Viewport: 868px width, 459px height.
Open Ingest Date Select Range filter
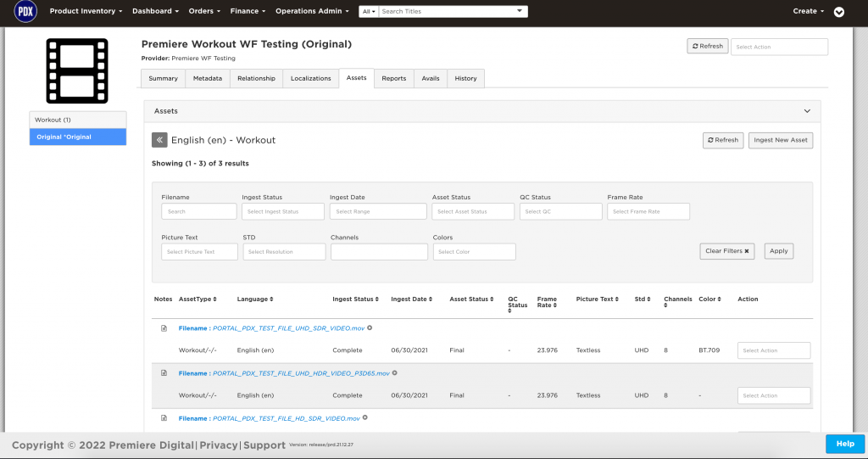(x=378, y=212)
